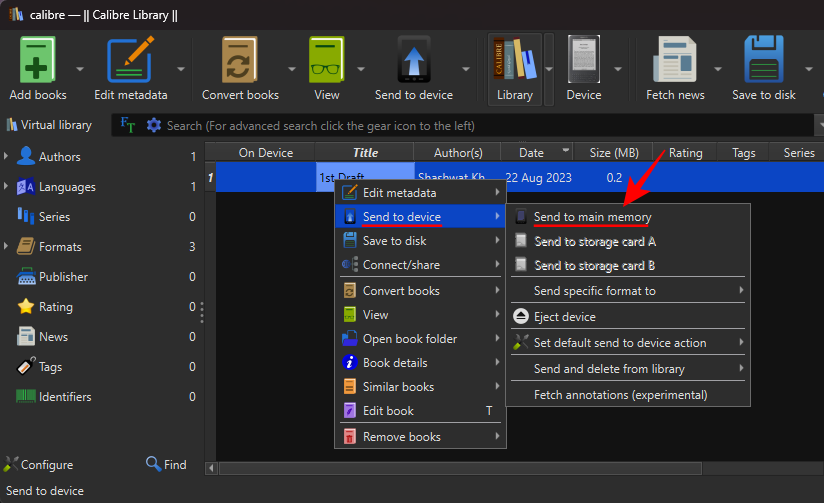Screen dimensions: 824x503
Task: Sort by the Author(s) column header
Action: (x=458, y=152)
